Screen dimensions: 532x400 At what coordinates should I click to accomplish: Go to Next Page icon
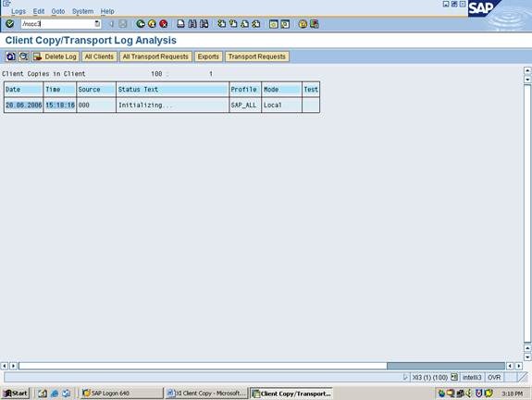[x=244, y=24]
